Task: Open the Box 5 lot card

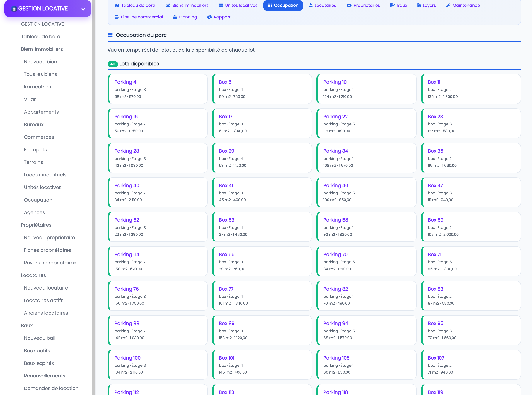Action: point(262,89)
